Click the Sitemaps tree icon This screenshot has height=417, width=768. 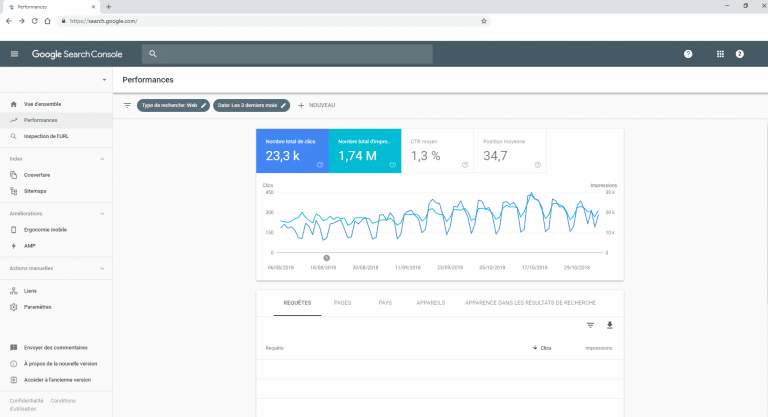pyautogui.click(x=14, y=191)
